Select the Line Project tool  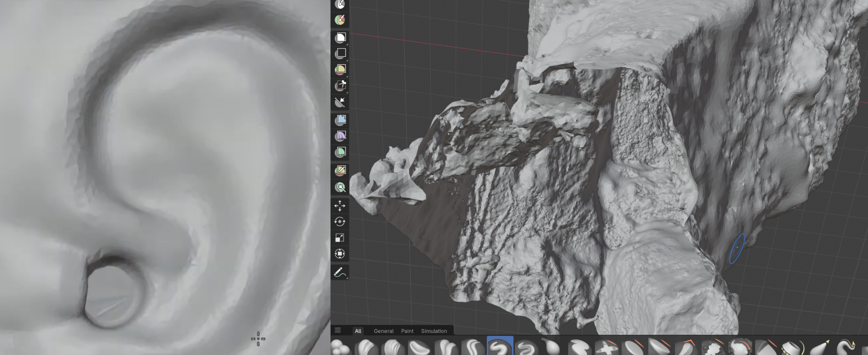point(340,102)
